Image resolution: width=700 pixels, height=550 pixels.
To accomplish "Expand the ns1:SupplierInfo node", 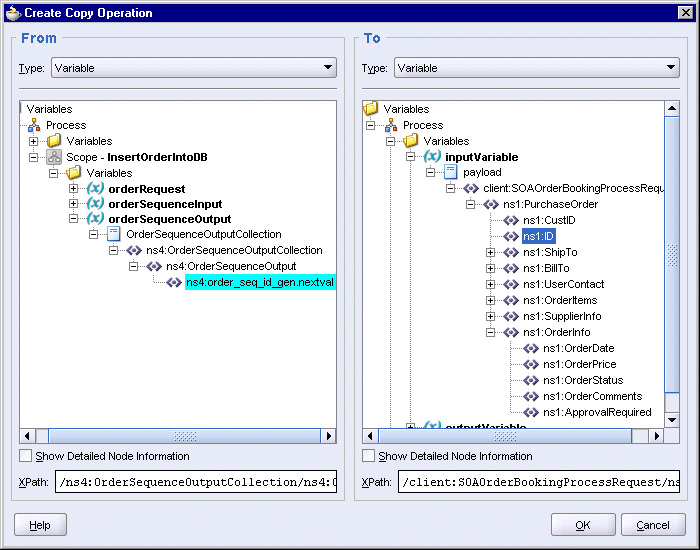I will pyautogui.click(x=491, y=317).
